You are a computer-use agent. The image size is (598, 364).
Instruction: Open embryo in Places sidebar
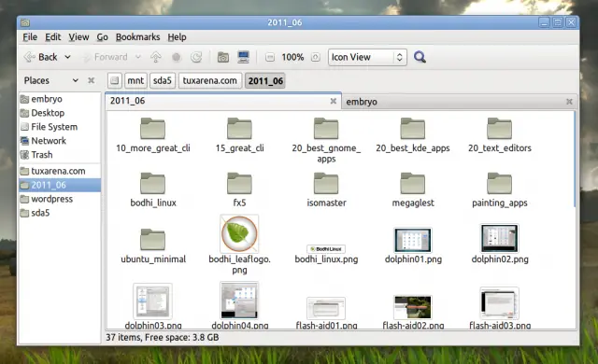click(60, 99)
